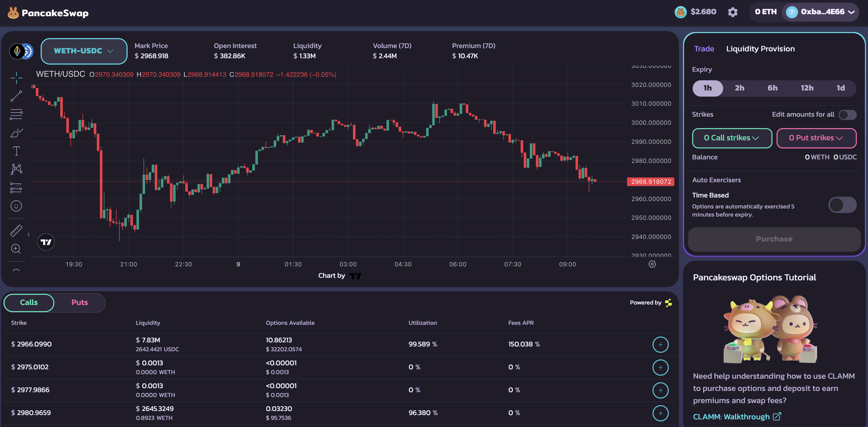Click the current price label 2968.918072
Screen dimensions: 868x427
(650, 182)
